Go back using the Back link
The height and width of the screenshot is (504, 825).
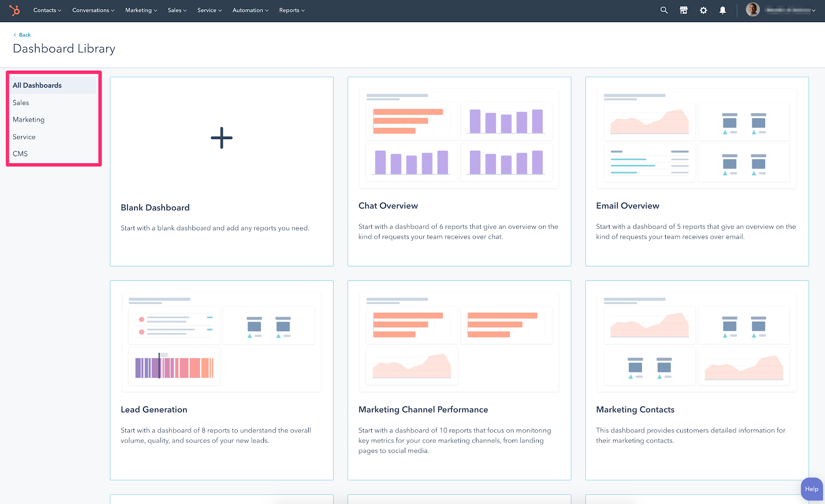pos(24,35)
